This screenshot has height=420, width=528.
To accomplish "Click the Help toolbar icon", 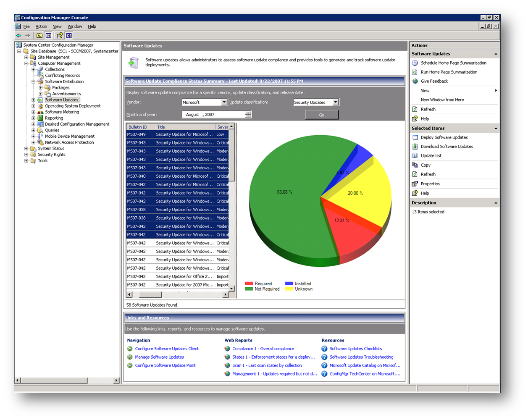I will point(60,36).
